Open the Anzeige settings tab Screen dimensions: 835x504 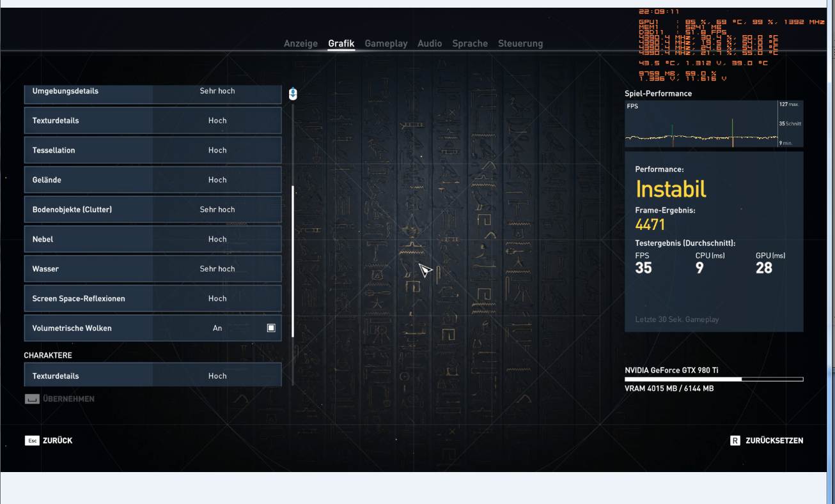click(x=300, y=43)
